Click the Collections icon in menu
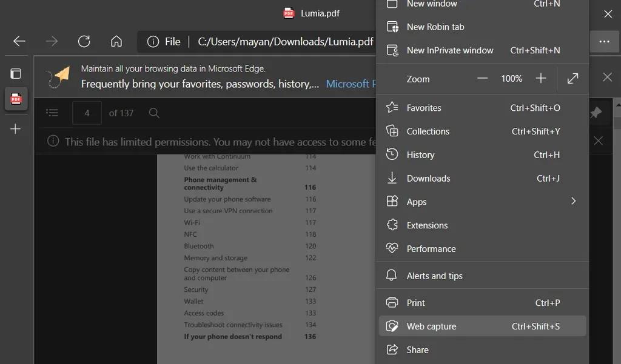Viewport: 621px width, 364px height. point(392,131)
